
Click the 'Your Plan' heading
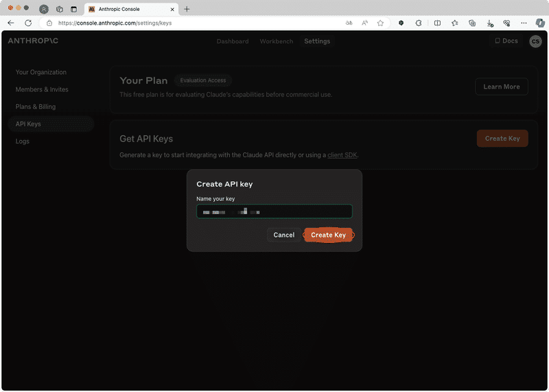pos(143,80)
